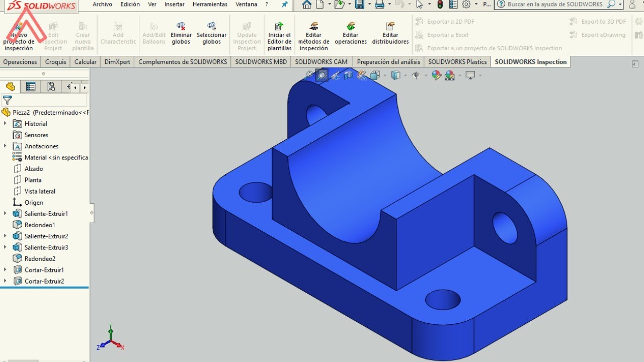
Task: Click Editar distribuidores tool
Action: click(x=390, y=33)
